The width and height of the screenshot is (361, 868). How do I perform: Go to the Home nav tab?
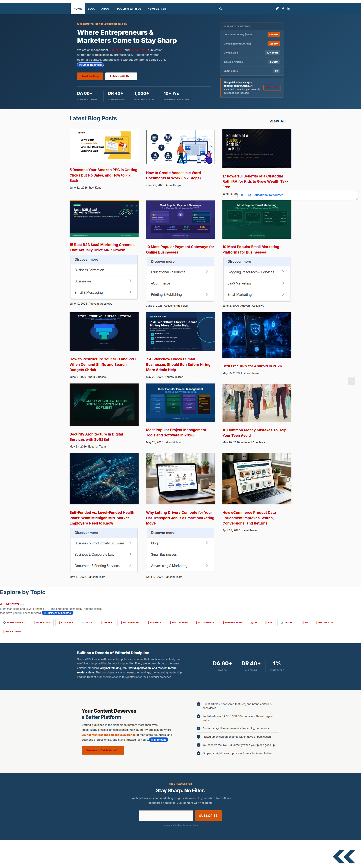78,9
